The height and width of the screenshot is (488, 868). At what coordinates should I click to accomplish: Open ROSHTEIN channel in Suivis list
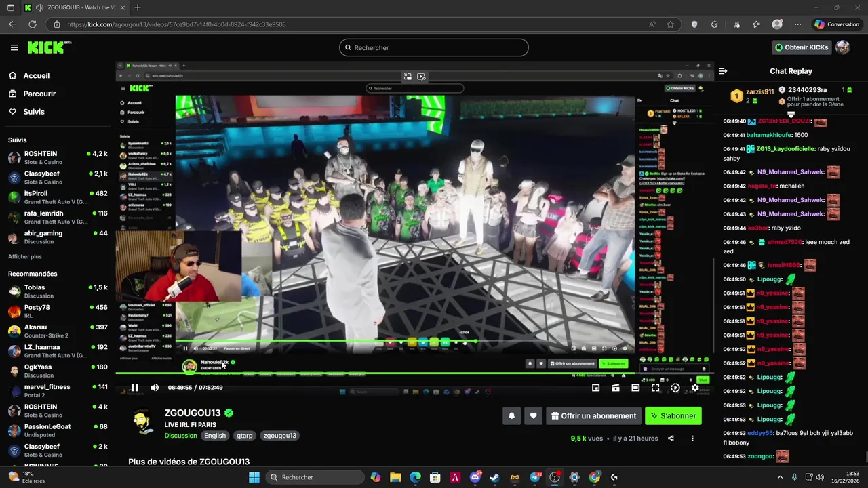(58, 158)
